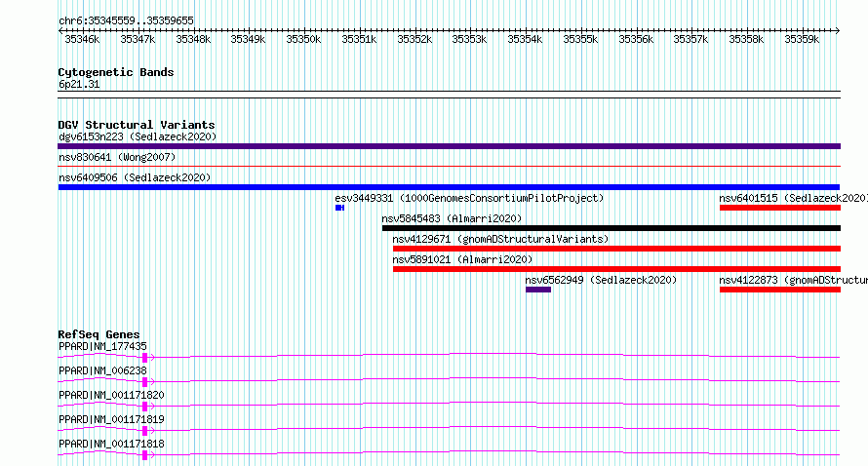868x466 pixels.
Task: Click the red nsv5891021 variant bar
Action: 616,269
